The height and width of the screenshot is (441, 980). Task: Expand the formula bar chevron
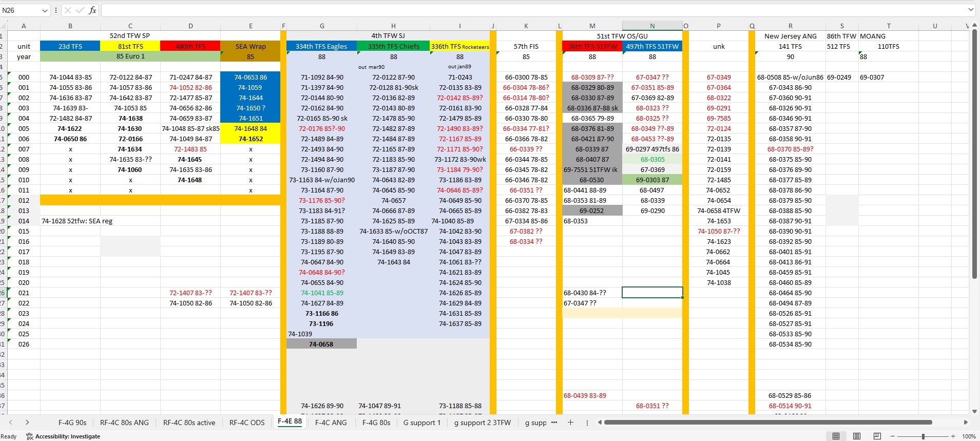971,10
